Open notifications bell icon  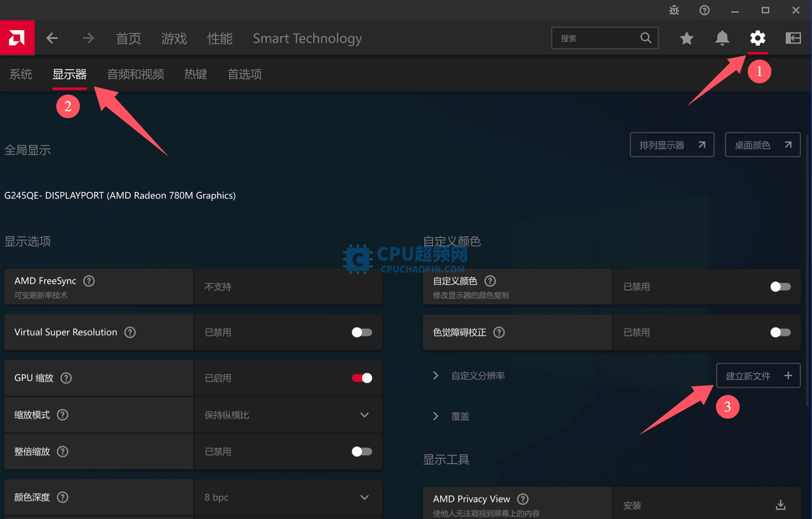722,38
